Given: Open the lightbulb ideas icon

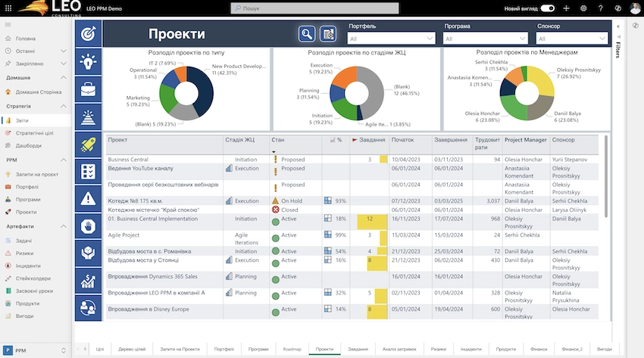Looking at the screenshot, I should [89, 61].
